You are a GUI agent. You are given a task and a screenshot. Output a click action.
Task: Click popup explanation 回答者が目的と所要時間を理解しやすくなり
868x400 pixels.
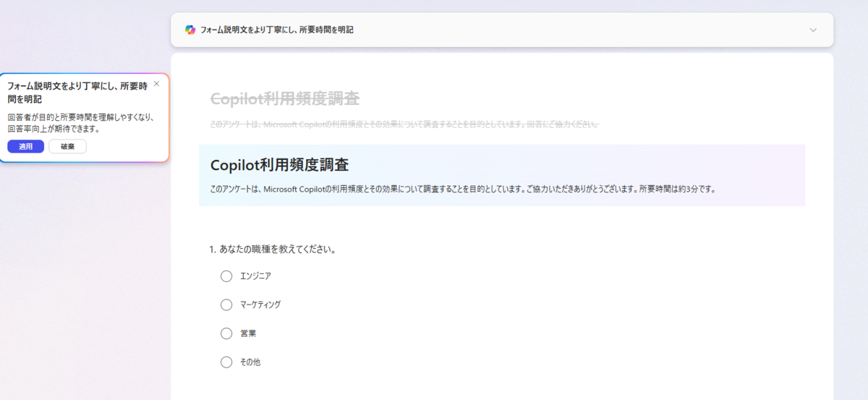(80, 123)
